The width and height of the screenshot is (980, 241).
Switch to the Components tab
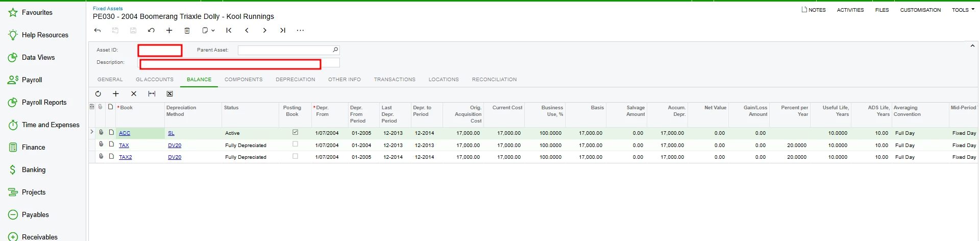[243, 80]
